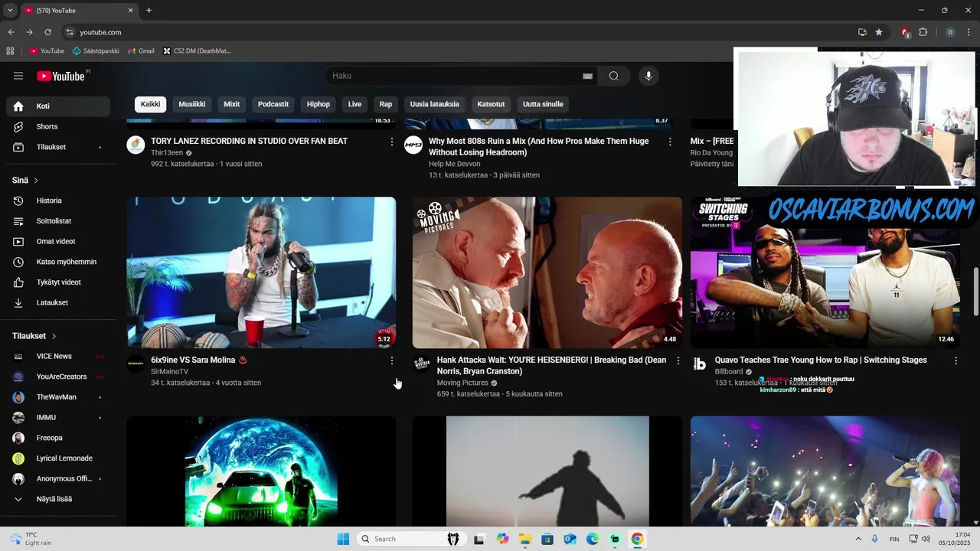980x551 pixels.
Task: Open on-screen keyboard icon in search box
Action: 587,76
